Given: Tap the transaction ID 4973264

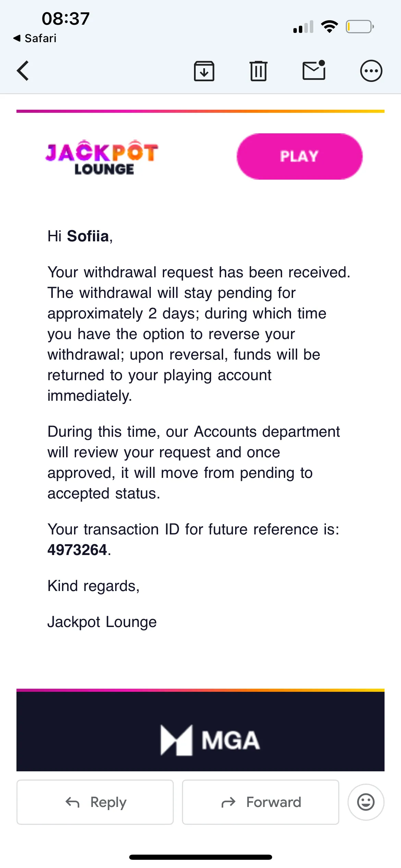Looking at the screenshot, I should 77,550.
